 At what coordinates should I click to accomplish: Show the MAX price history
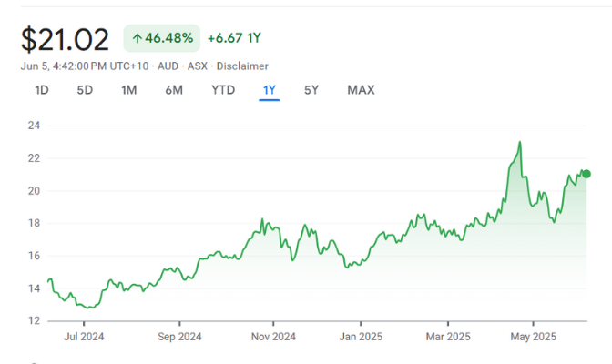pos(361,90)
